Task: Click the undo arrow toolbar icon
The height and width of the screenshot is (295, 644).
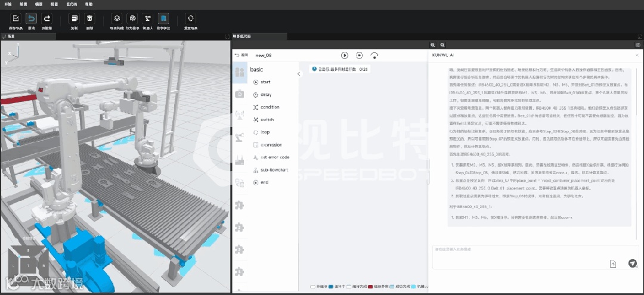Action: 31,18
